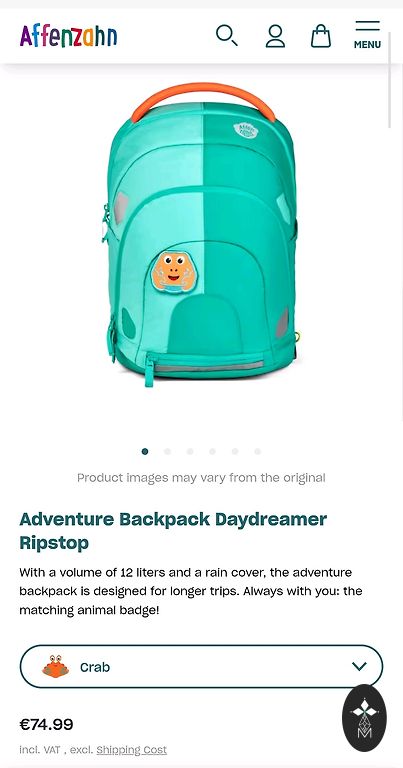Open the Crab design selector
The image size is (403, 768).
(201, 667)
